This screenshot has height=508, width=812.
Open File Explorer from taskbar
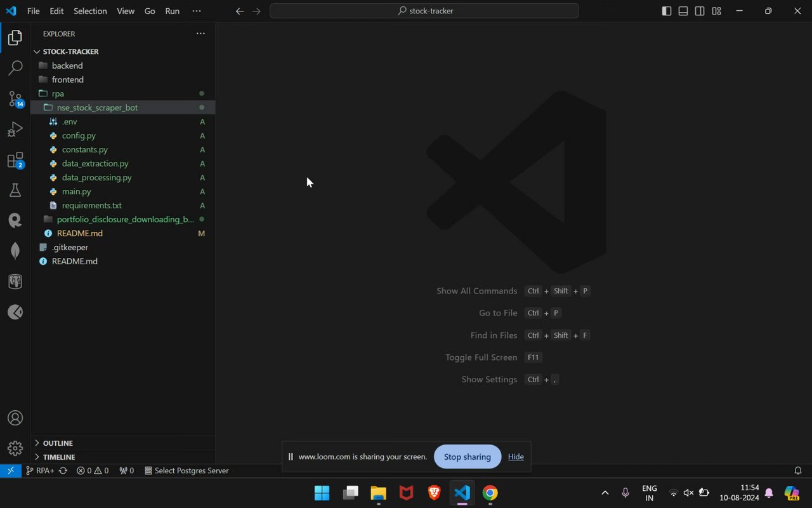point(378,493)
